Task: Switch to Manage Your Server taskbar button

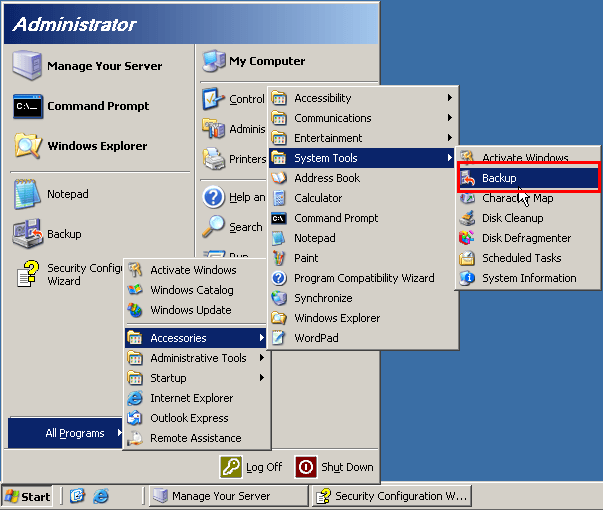Action: coord(229,496)
